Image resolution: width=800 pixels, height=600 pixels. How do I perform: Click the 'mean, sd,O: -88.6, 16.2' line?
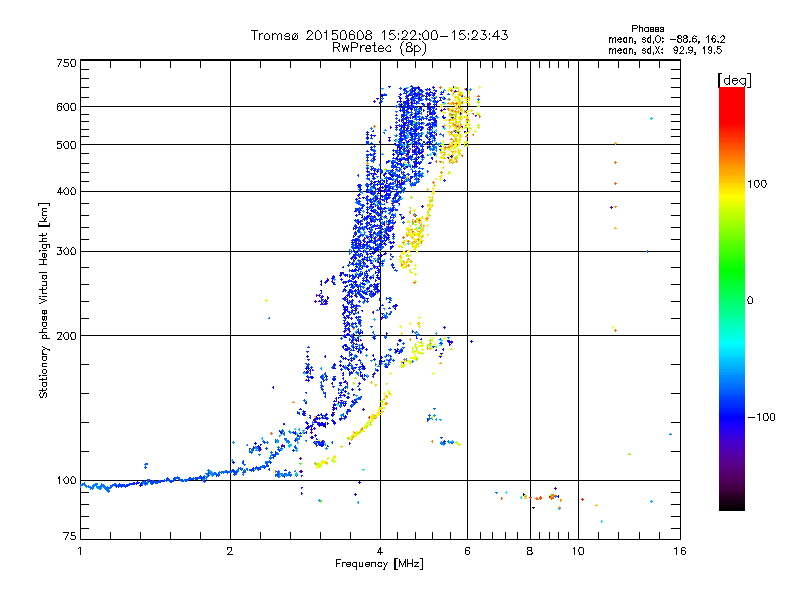point(666,39)
